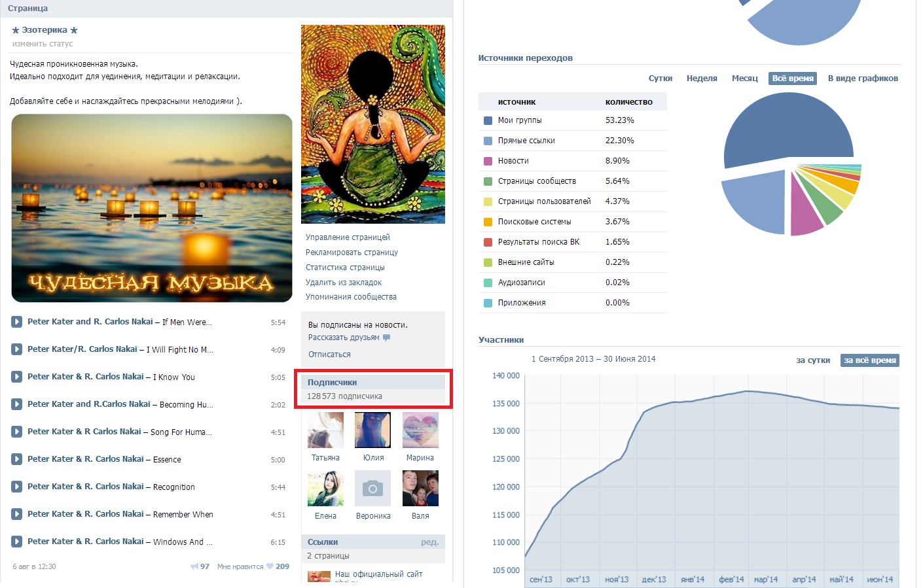The image size is (923, 588).
Task: Click "Мне нравится" label
Action: pyautogui.click(x=240, y=566)
